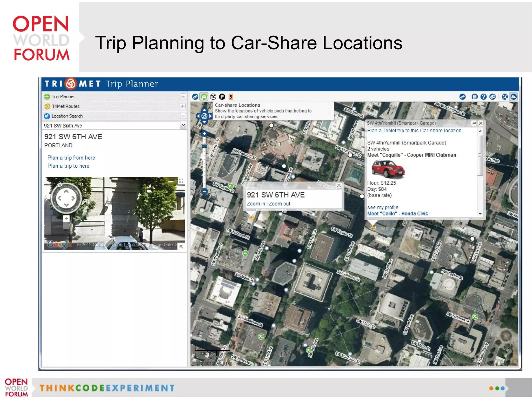The width and height of the screenshot is (532, 399).
Task: Click the map zoom-out minus button
Action: (204, 191)
